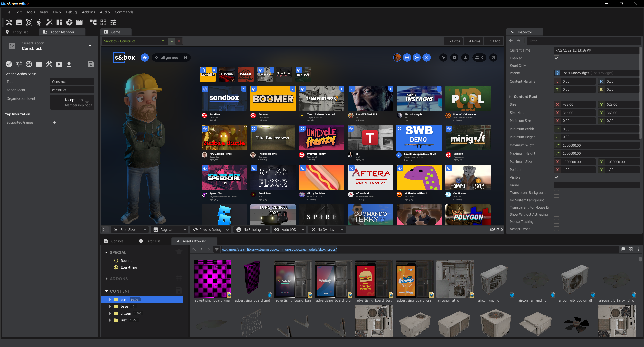Switch to the Console tab
The width and height of the screenshot is (644, 347).
117,241
